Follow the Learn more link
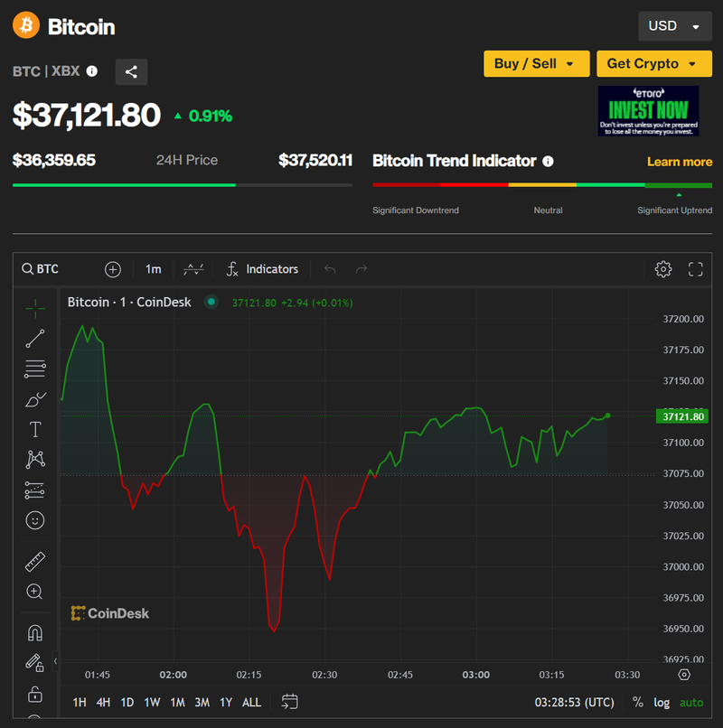Image resolution: width=723 pixels, height=728 pixels. coord(680,162)
